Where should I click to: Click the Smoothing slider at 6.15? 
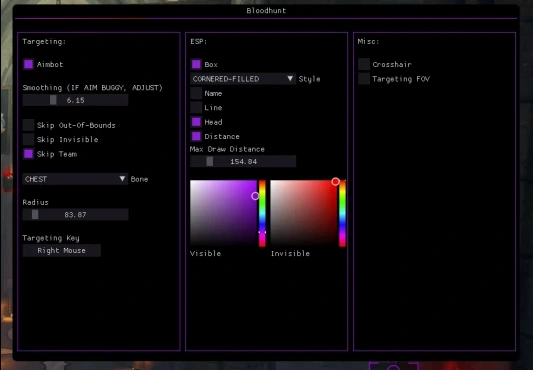[75, 100]
